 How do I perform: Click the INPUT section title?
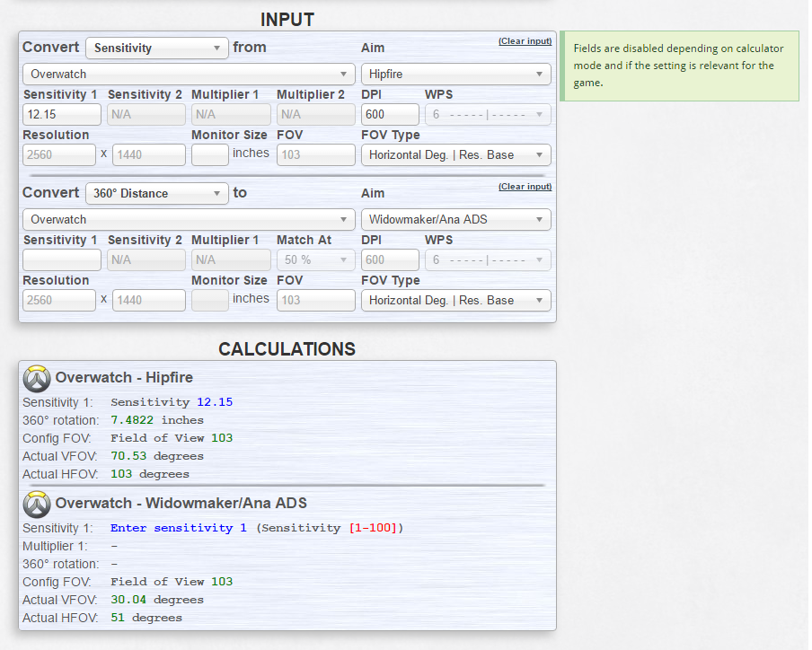click(287, 20)
